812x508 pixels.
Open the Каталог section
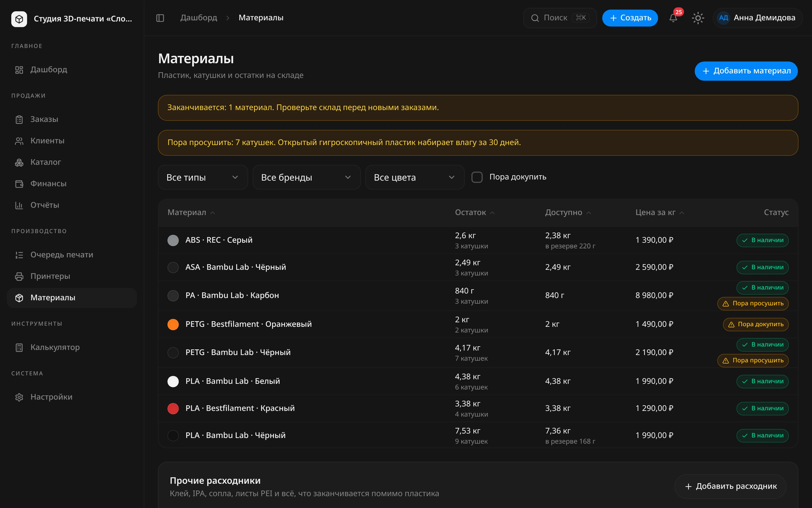point(72,162)
